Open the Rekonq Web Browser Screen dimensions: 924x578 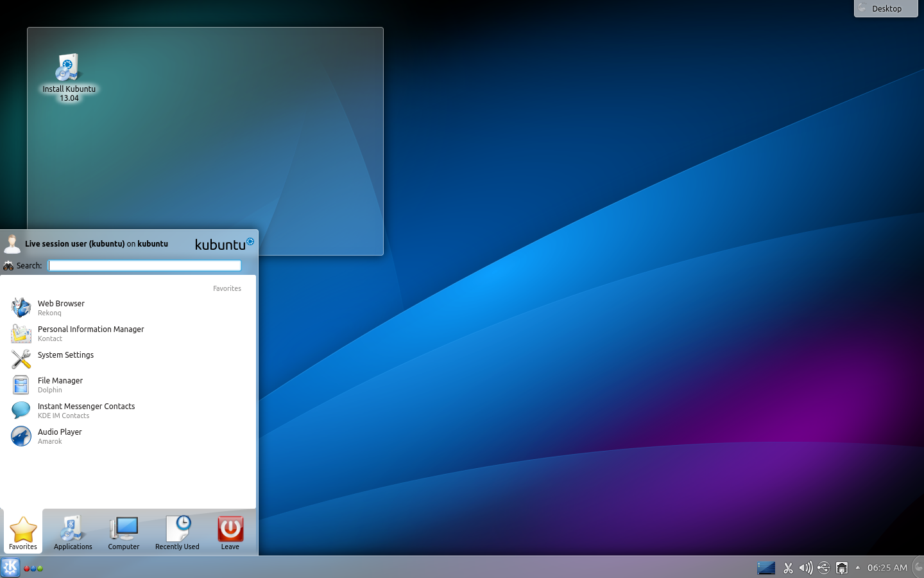coord(61,308)
